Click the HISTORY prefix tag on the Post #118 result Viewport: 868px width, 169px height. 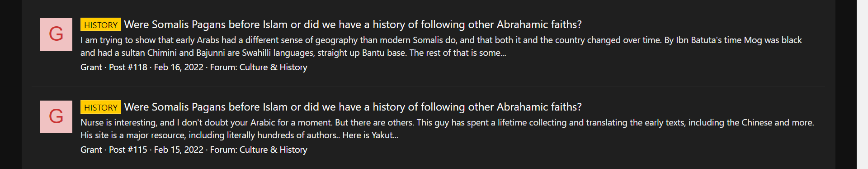(101, 24)
